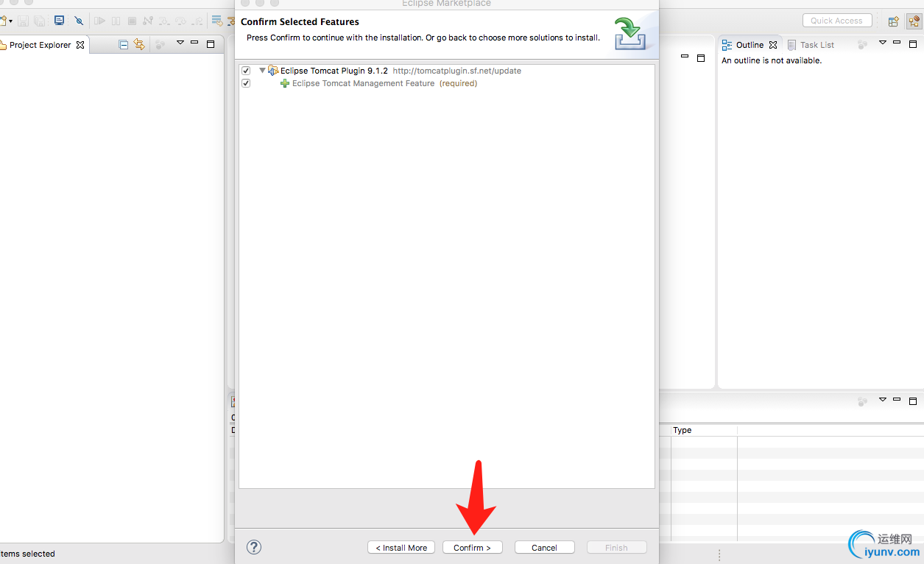The image size is (924, 564).
Task: Click the Type column header
Action: pos(704,430)
